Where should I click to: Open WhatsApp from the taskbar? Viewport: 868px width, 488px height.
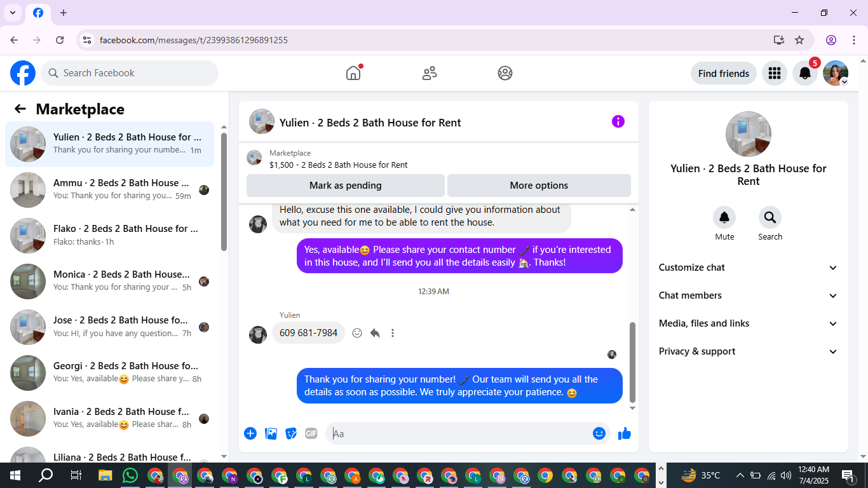tap(130, 475)
